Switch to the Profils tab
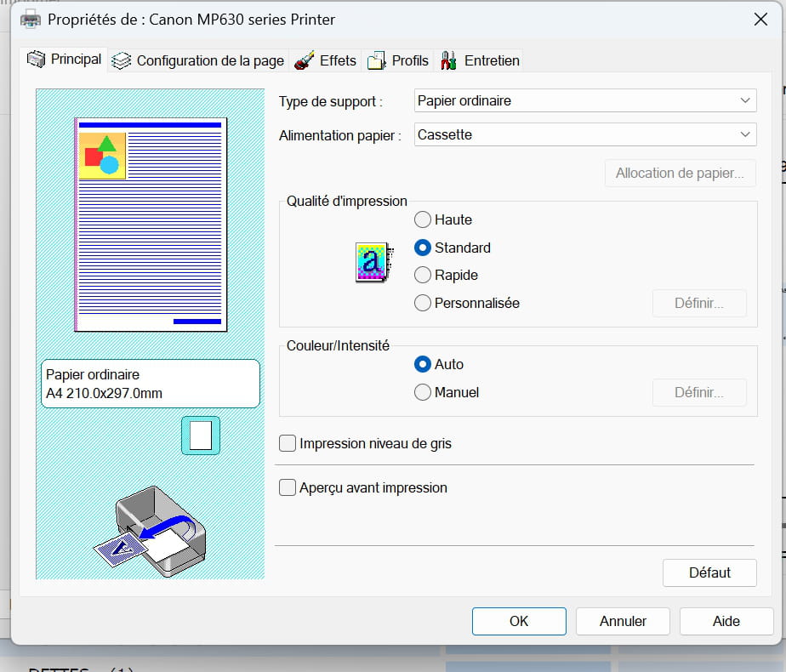Viewport: 786px width, 672px height. tap(397, 60)
